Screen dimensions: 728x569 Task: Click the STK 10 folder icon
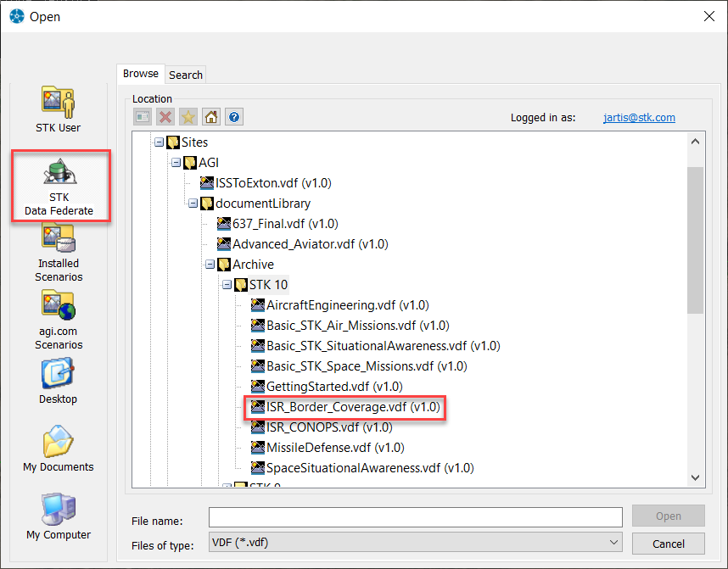click(x=240, y=285)
